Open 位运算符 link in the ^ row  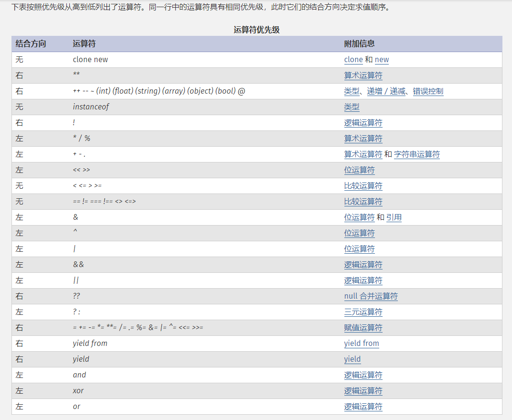(359, 233)
